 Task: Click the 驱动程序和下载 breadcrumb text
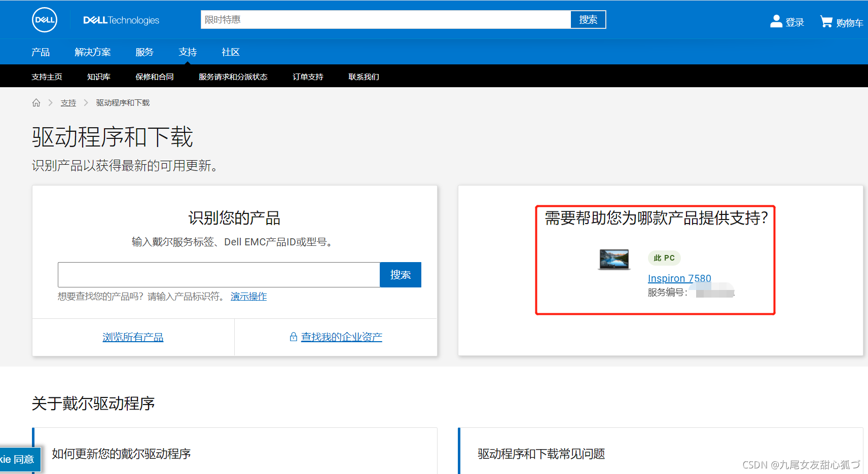point(123,103)
